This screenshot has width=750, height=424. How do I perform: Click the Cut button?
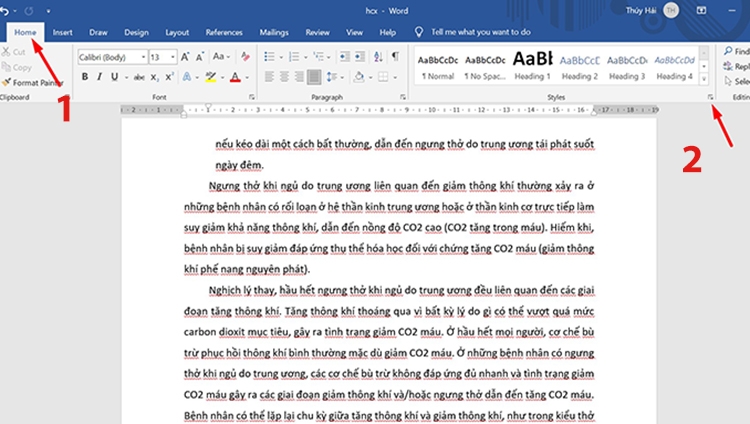pos(14,52)
